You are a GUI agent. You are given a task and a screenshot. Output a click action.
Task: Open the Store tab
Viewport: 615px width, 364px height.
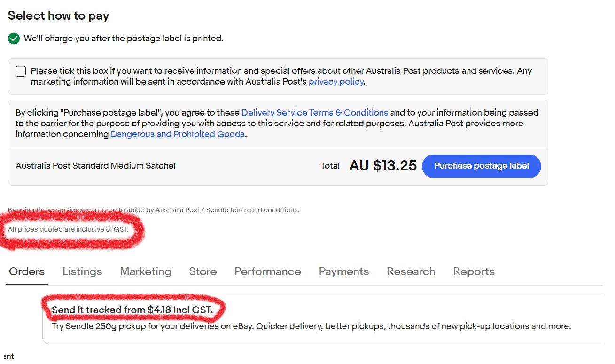click(x=202, y=271)
